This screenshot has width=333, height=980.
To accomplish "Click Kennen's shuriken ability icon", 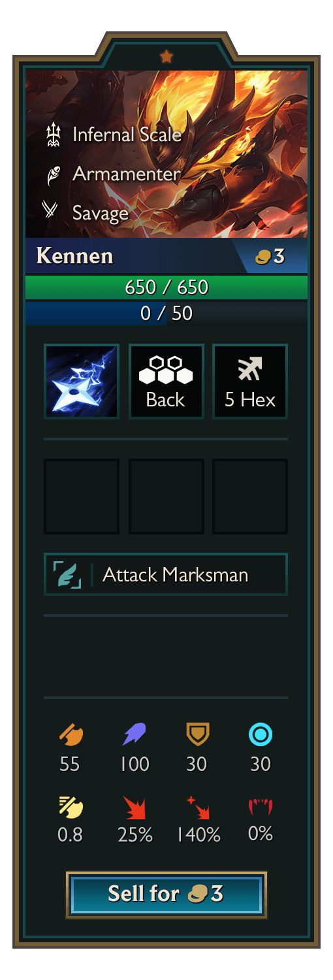I will [x=82, y=382].
